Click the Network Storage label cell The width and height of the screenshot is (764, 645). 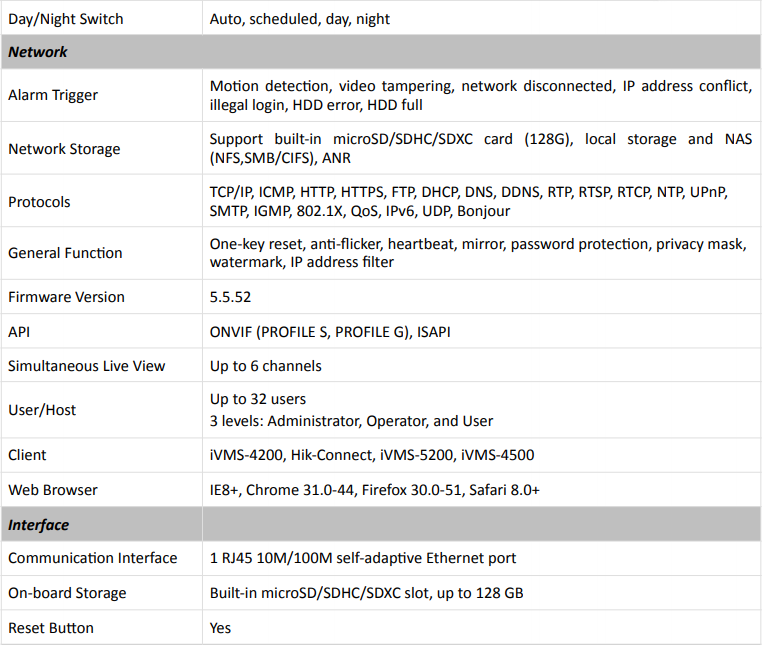[64, 149]
